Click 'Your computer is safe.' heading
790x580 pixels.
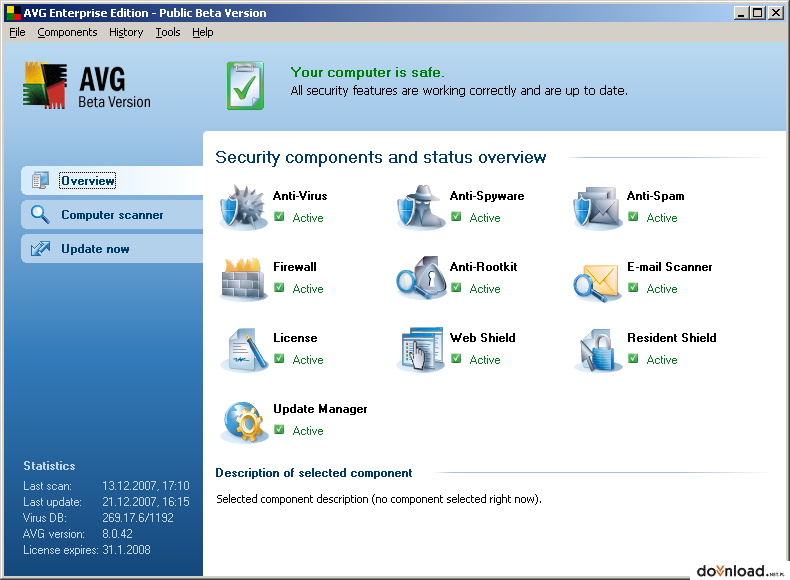tap(367, 73)
